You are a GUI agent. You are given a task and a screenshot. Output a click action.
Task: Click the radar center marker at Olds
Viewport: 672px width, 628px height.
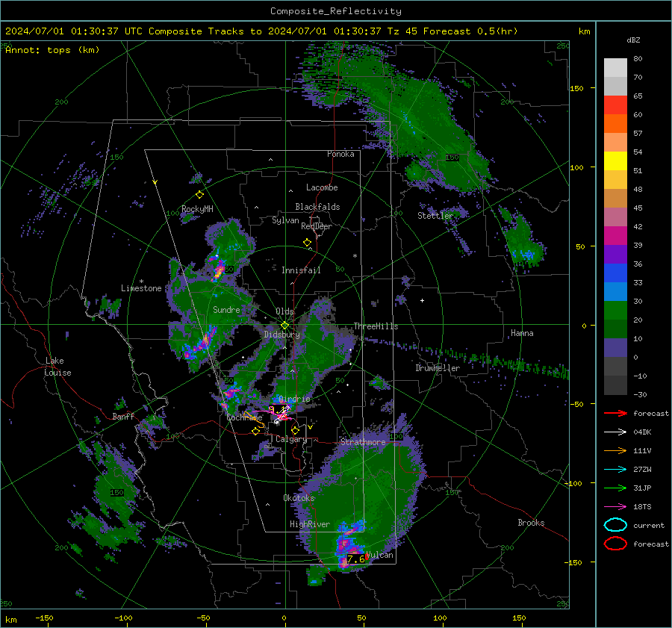(284, 326)
